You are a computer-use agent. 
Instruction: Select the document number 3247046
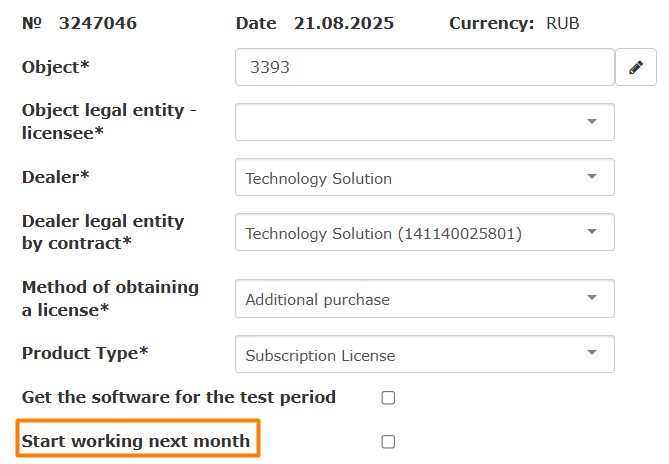[x=97, y=23]
